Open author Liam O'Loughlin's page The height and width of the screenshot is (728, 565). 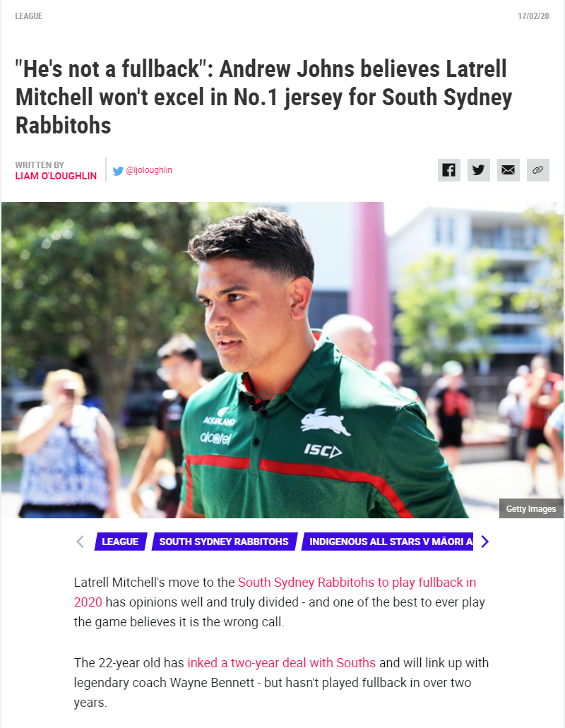pyautogui.click(x=56, y=176)
